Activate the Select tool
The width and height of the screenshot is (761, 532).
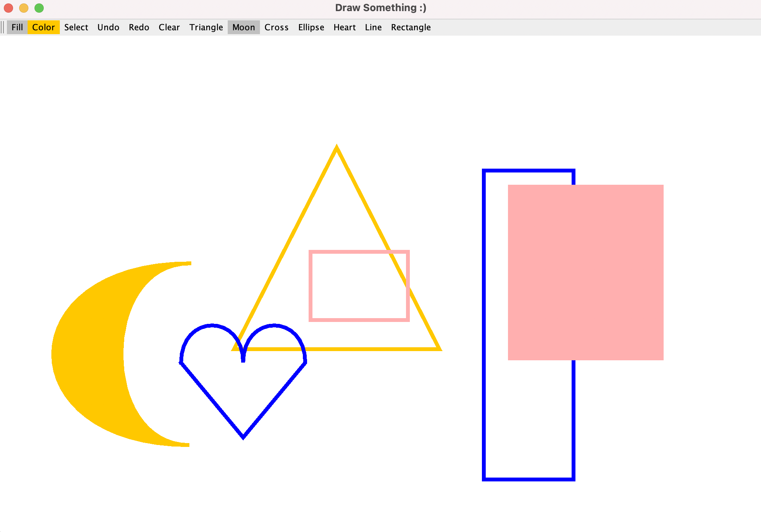pyautogui.click(x=76, y=27)
